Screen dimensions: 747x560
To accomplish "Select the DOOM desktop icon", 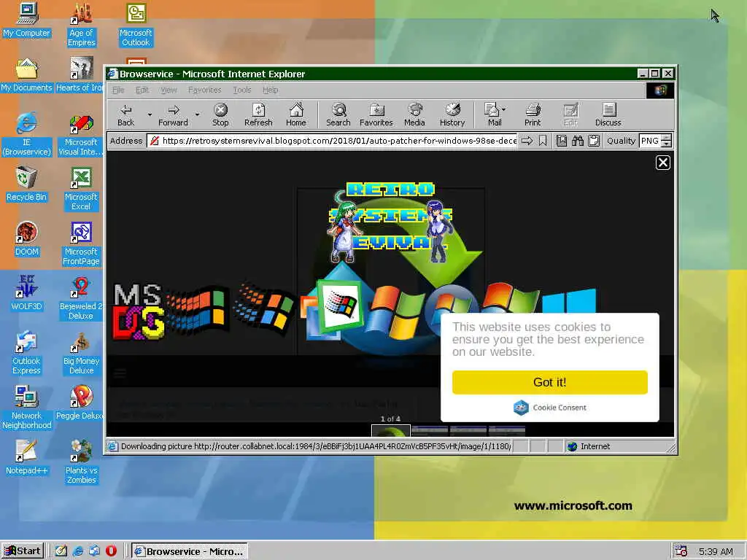I will click(x=27, y=239).
